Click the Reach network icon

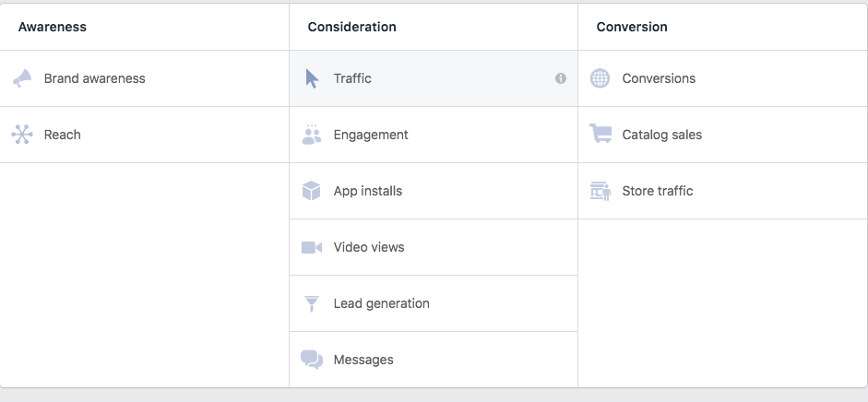pyautogui.click(x=22, y=135)
